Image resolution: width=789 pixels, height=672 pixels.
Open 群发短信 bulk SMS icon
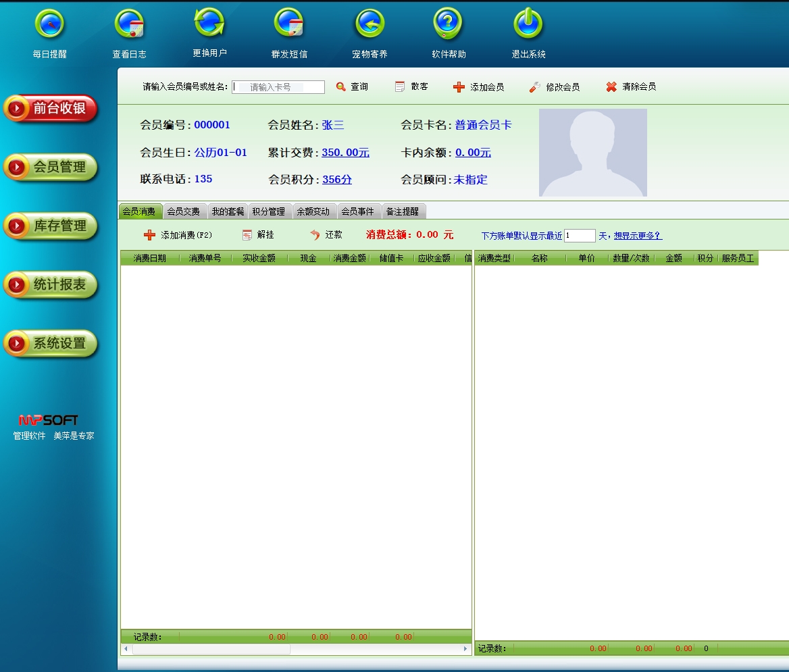point(289,25)
